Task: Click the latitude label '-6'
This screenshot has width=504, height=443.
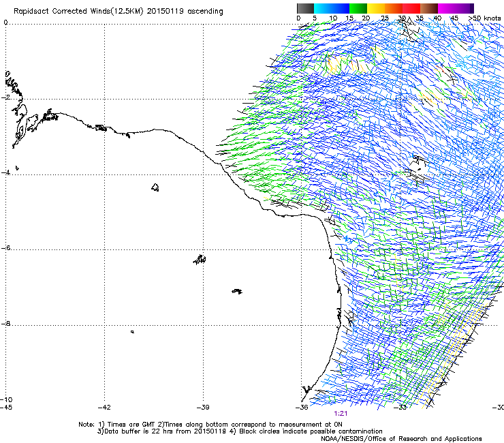Action: coord(5,248)
